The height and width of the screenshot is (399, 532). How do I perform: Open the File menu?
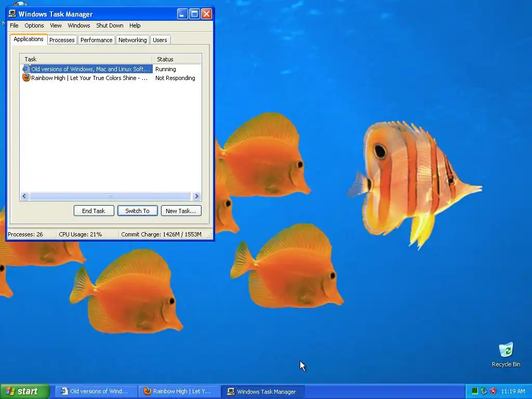click(14, 25)
